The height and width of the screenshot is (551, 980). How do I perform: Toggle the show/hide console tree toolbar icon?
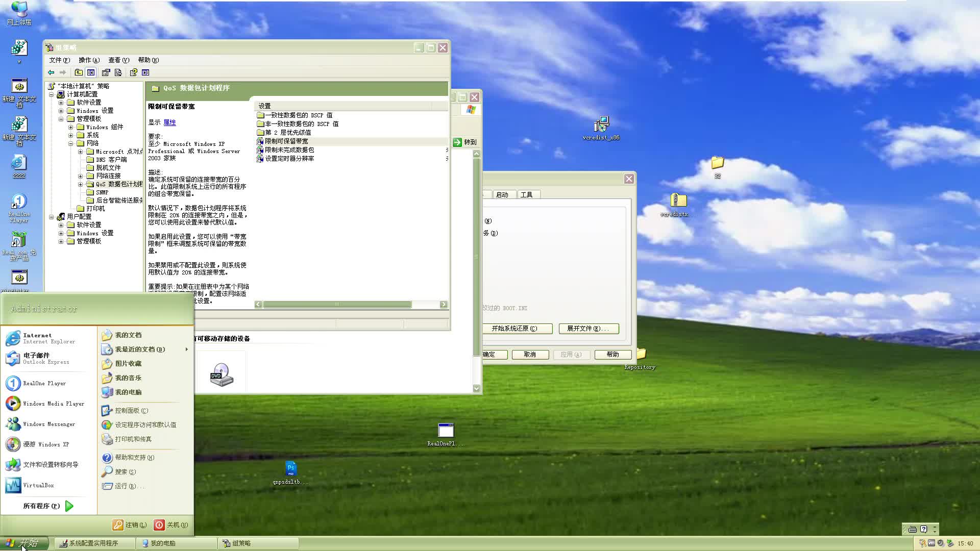click(x=91, y=72)
